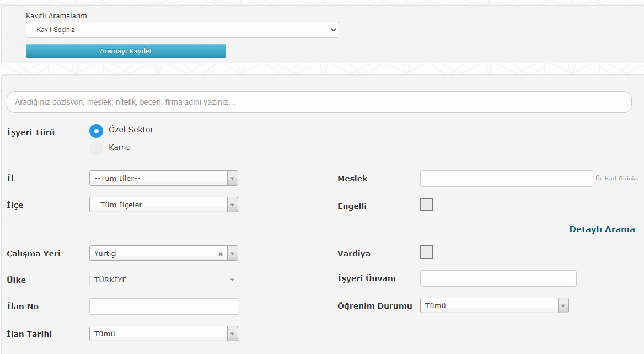Image resolution: width=644 pixels, height=354 pixels.
Task: Select the Kamu radio button
Action: 96,148
